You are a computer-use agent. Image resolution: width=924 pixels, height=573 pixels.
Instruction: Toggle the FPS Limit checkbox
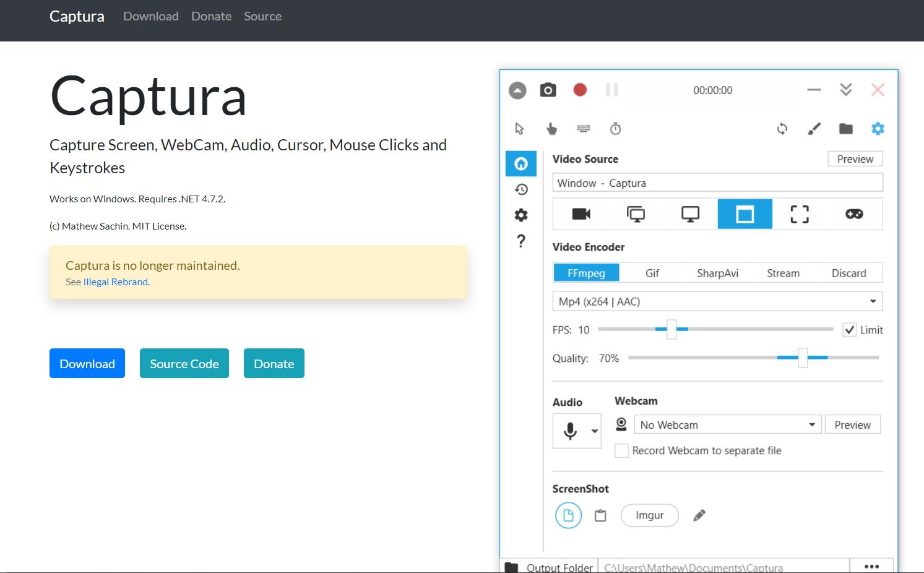point(850,330)
